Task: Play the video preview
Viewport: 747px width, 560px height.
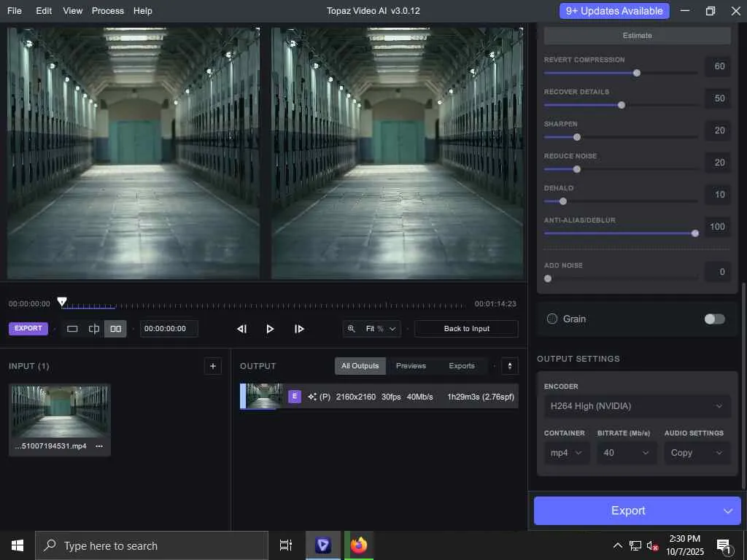Action: [270, 329]
